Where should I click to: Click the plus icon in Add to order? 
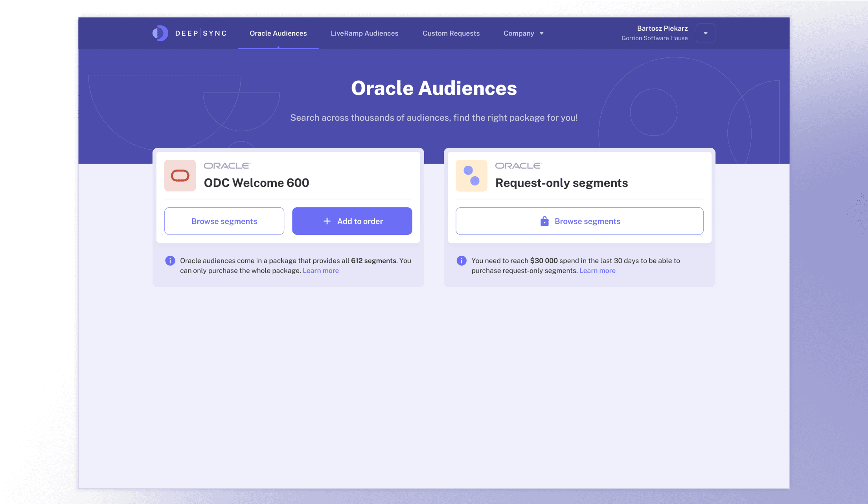[327, 221]
